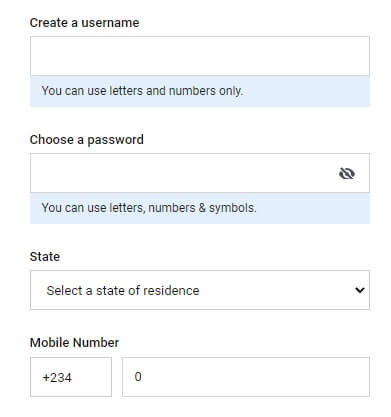Click the blue hint box under username
Screen dimensions: 391x417
[x=200, y=91]
